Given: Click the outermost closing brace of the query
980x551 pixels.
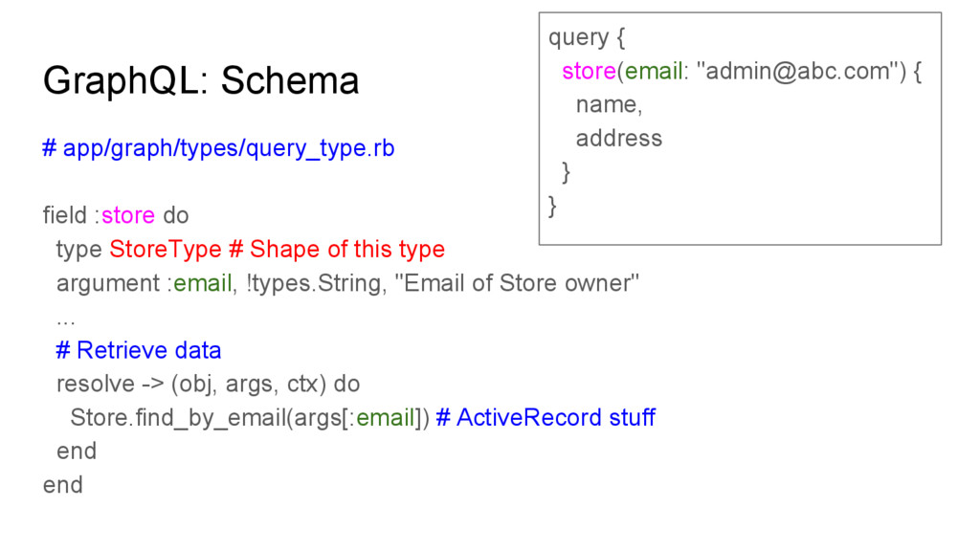Looking at the screenshot, I should (552, 207).
